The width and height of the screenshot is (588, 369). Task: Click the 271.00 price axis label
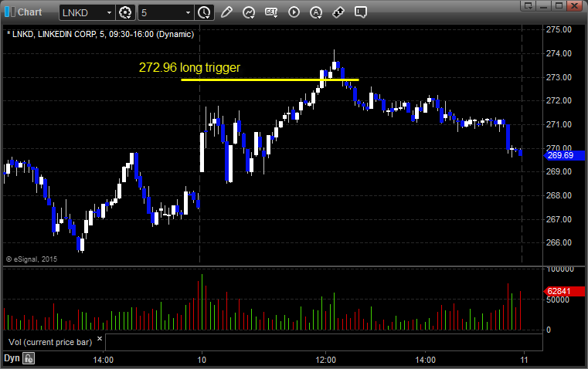click(559, 124)
